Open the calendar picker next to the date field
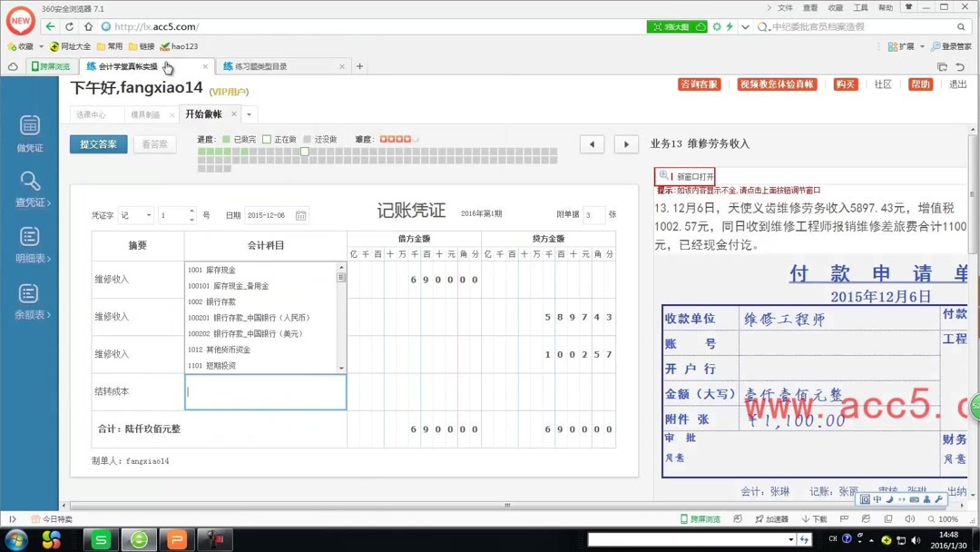 301,214
